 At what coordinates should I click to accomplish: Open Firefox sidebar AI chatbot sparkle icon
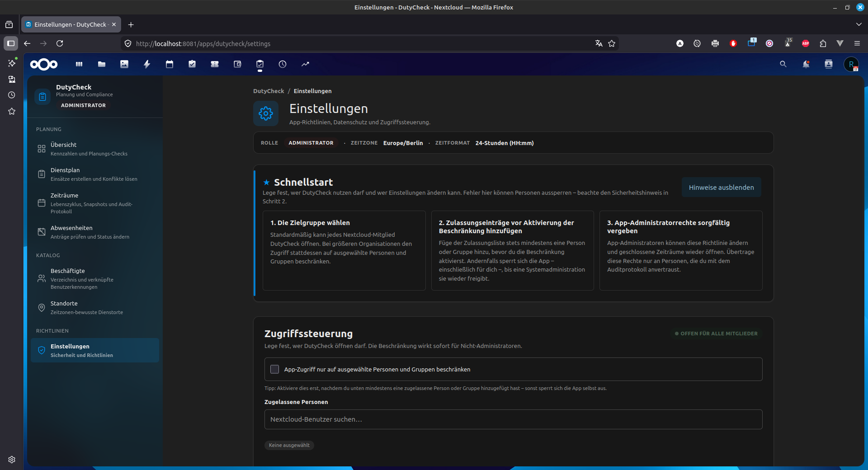[12, 63]
